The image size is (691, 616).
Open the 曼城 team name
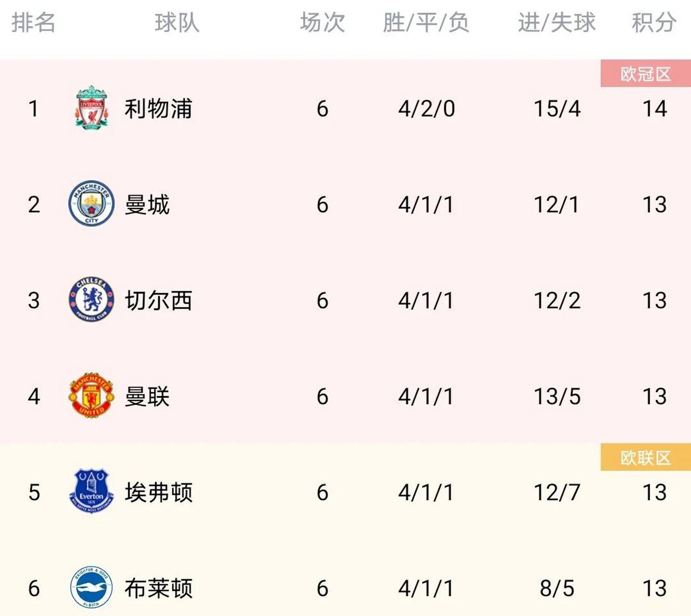[147, 205]
